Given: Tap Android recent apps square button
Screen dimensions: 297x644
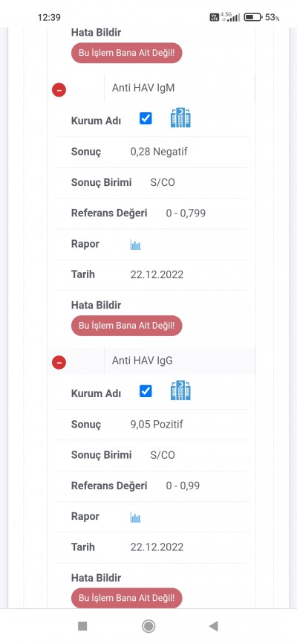Looking at the screenshot, I should click(82, 626).
